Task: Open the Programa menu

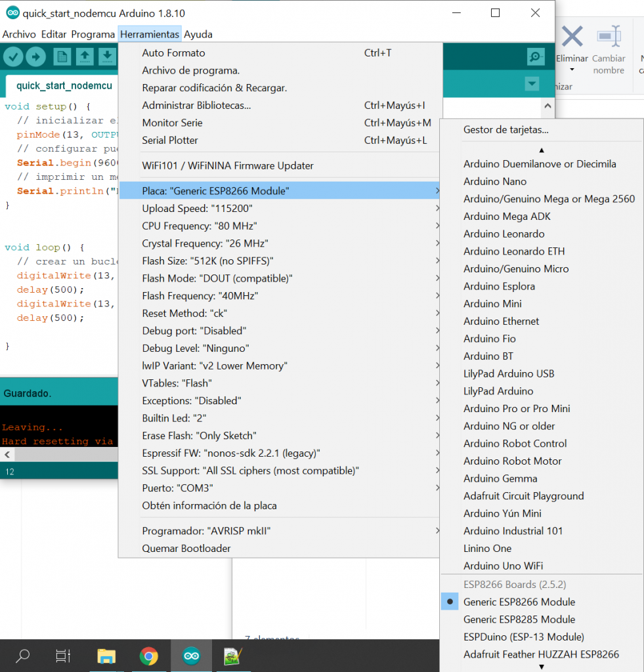Action: point(93,34)
